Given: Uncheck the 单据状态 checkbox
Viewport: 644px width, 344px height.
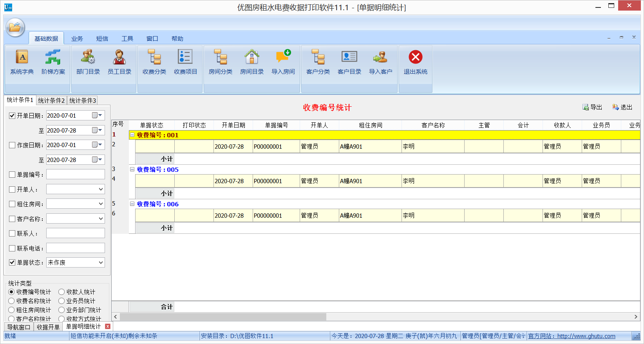Looking at the screenshot, I should point(12,262).
